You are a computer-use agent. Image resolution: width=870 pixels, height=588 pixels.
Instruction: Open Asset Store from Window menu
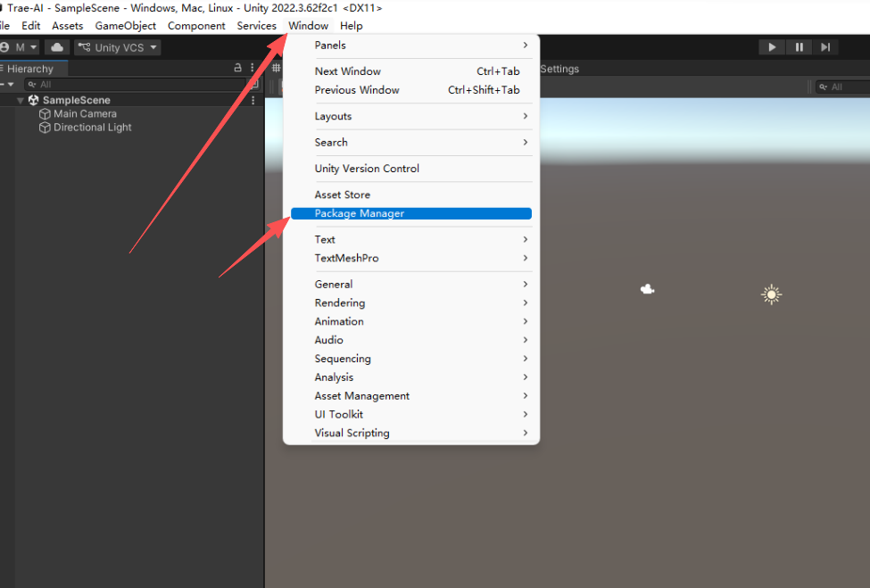coord(411,195)
